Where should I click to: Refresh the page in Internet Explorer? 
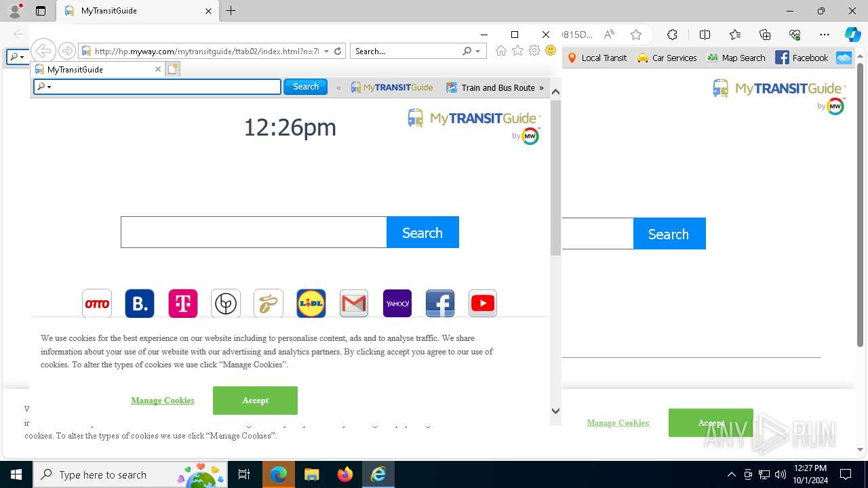tap(338, 51)
